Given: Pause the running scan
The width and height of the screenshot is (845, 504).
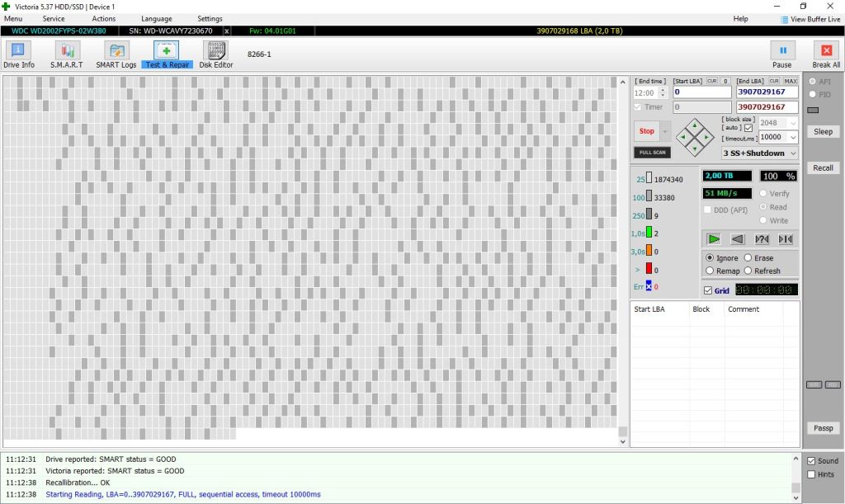Looking at the screenshot, I should 782,55.
